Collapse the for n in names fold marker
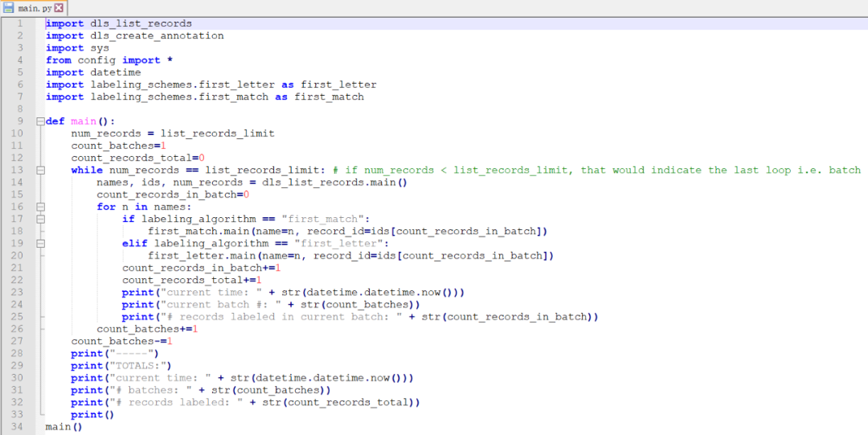Image resolution: width=868 pixels, height=435 pixels. (40, 207)
